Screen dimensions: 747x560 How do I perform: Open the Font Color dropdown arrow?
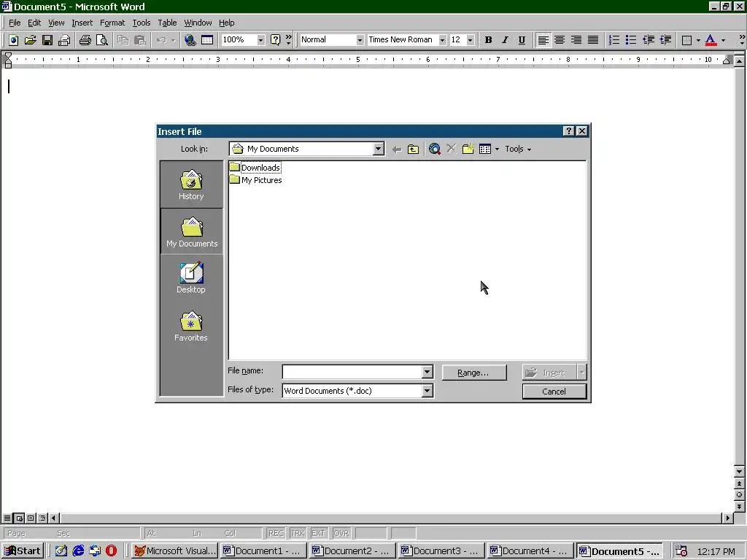[x=723, y=40]
